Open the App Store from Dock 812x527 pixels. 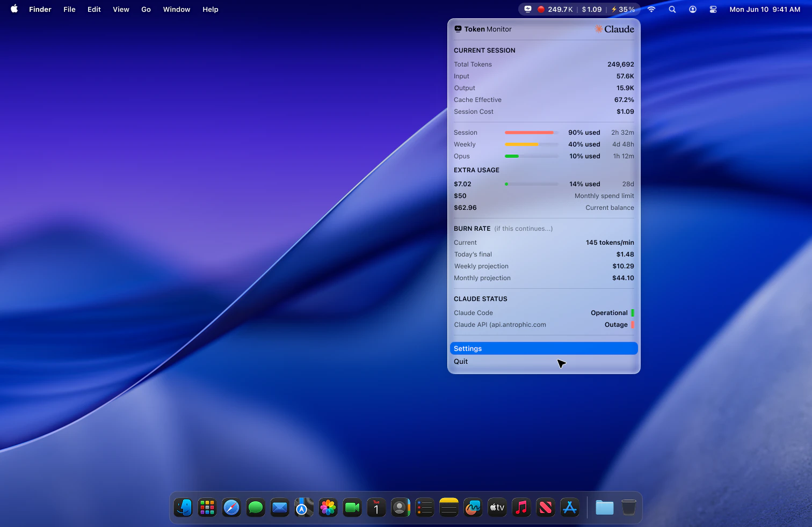click(x=570, y=507)
